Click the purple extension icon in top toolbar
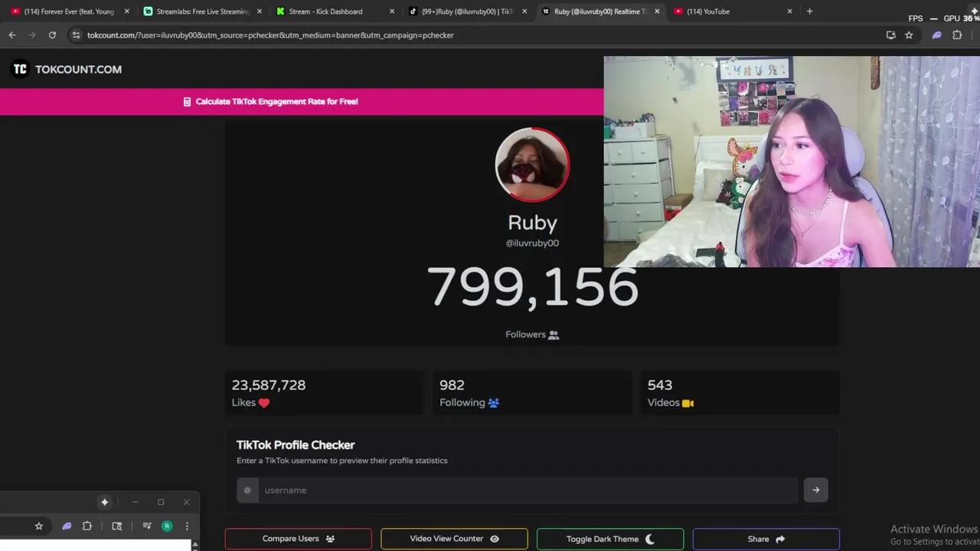 click(936, 35)
